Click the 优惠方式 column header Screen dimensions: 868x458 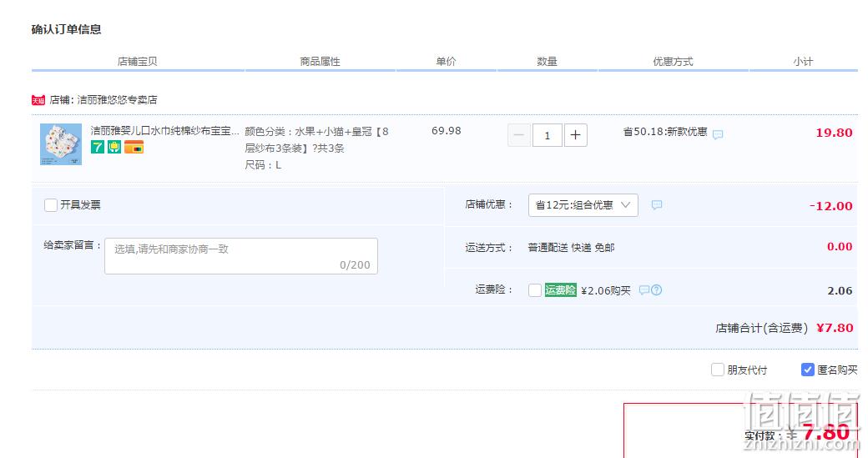click(x=673, y=62)
